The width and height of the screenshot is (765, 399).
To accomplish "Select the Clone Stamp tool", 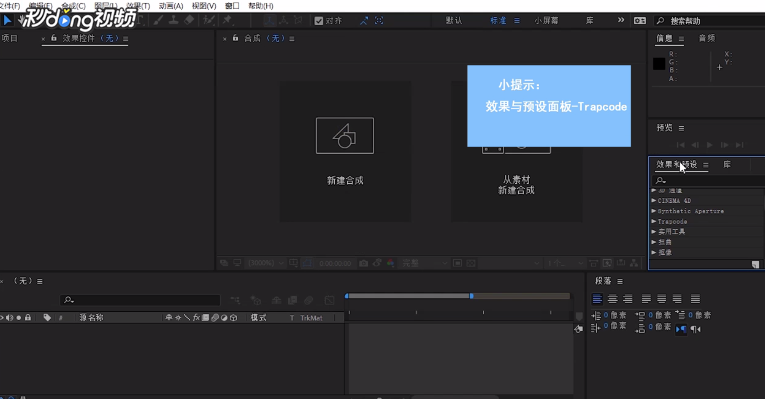I will [173, 20].
